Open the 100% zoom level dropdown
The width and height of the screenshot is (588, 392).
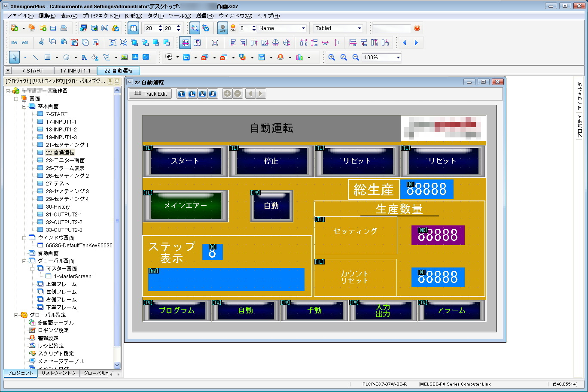[x=398, y=57]
